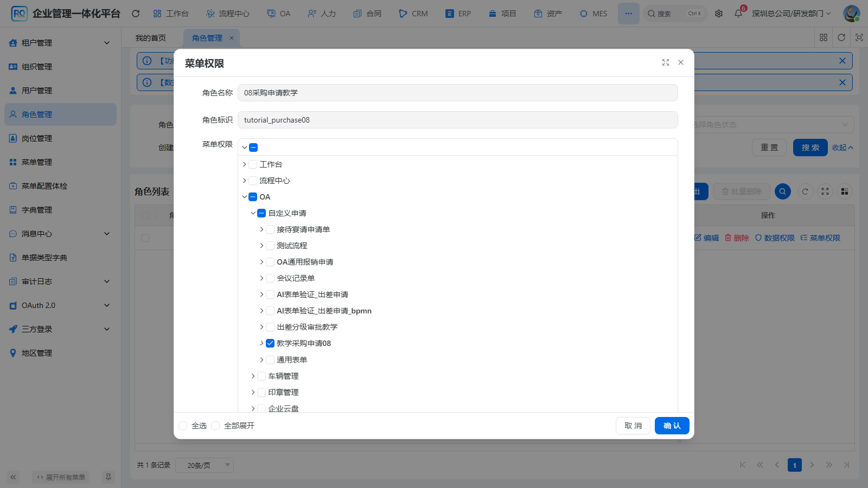Click the 取消 button
868x488 pixels.
[633, 426]
